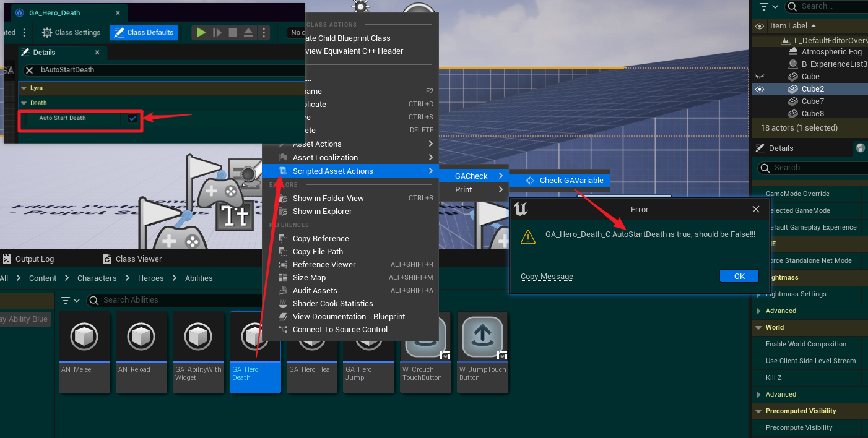The height and width of the screenshot is (438, 868).
Task: Open Class Settings in the blueprint toolbar
Action: coord(71,32)
